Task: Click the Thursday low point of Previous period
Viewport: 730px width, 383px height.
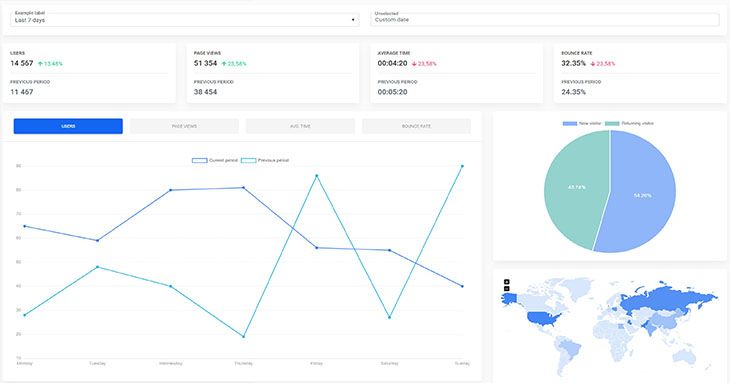Action: pos(243,336)
